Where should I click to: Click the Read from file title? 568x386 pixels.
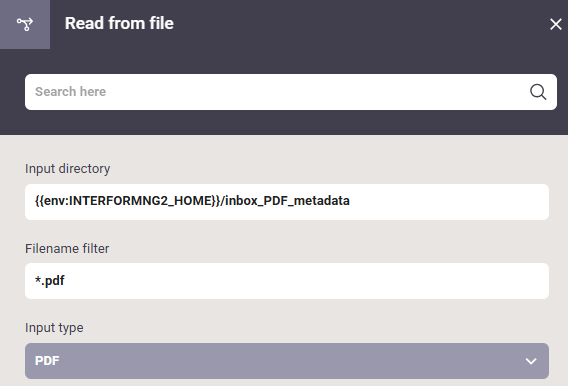coord(119,24)
